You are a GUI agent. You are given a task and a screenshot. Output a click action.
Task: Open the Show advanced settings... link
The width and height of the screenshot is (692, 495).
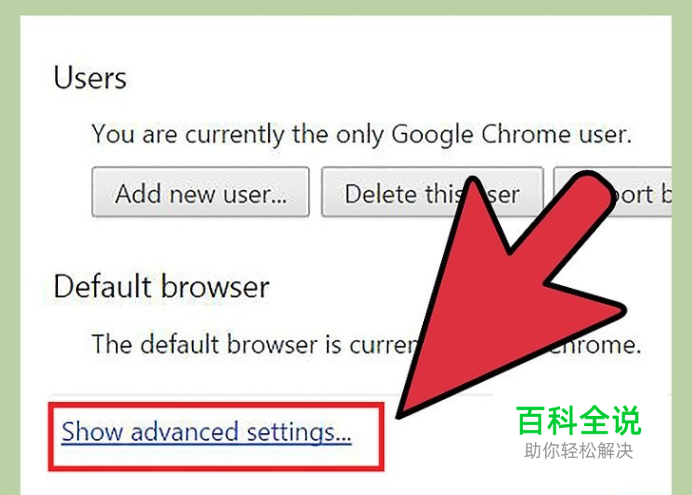[x=206, y=432]
